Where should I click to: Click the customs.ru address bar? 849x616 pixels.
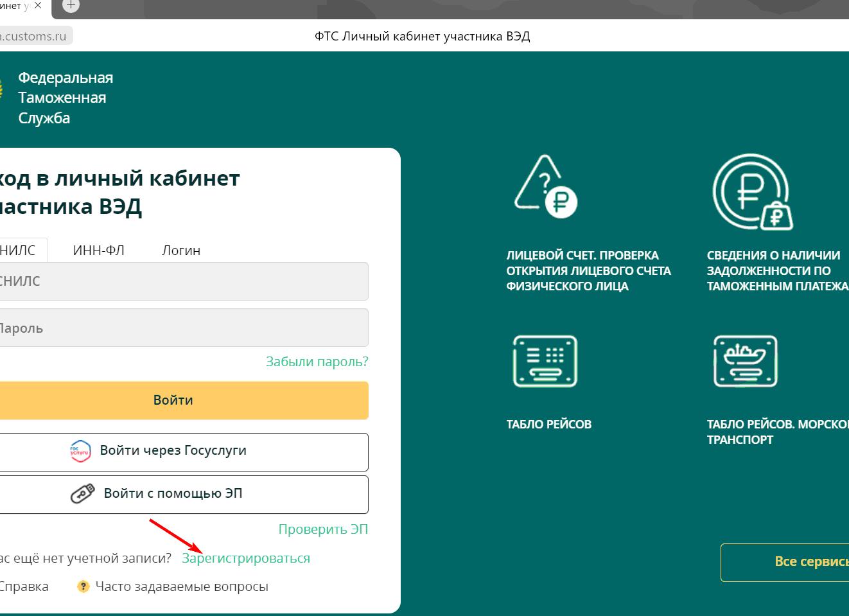click(36, 36)
